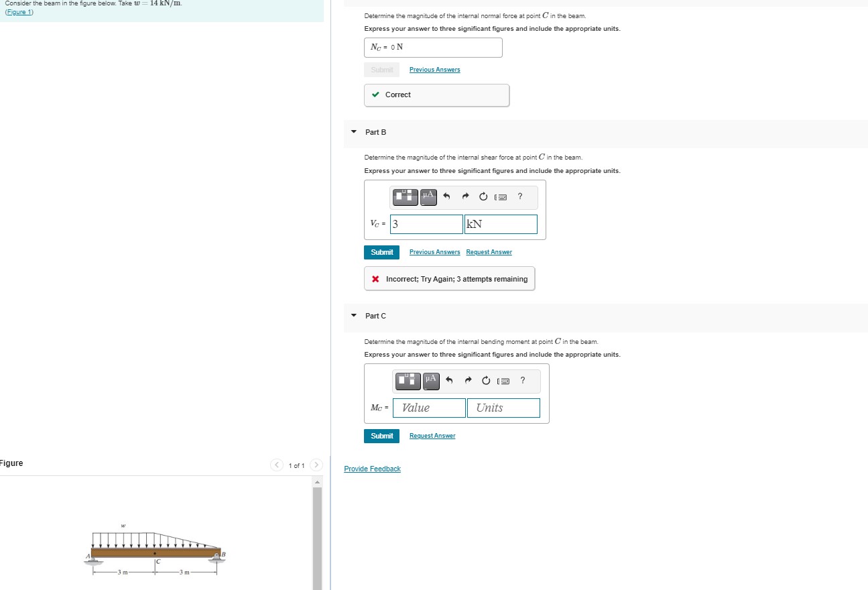The height and width of the screenshot is (590, 868).
Task: Click the "Incorrect; Try Again" feedback message
Action: tap(450, 279)
